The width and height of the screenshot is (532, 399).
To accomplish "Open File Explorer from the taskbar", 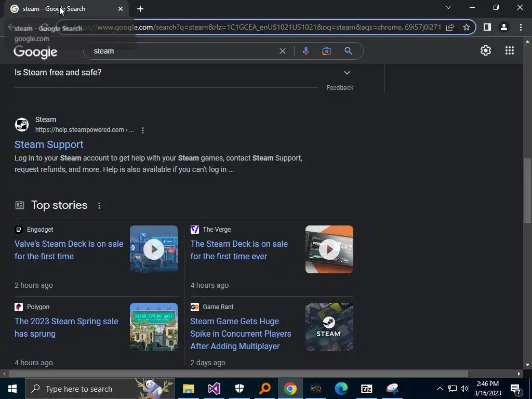I will 188,389.
